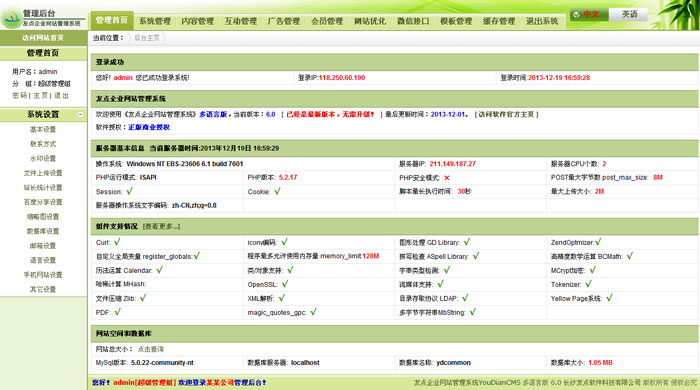Click the checkmark next to ZendOptimizer
This screenshot has width=700, height=390.
pos(598,242)
